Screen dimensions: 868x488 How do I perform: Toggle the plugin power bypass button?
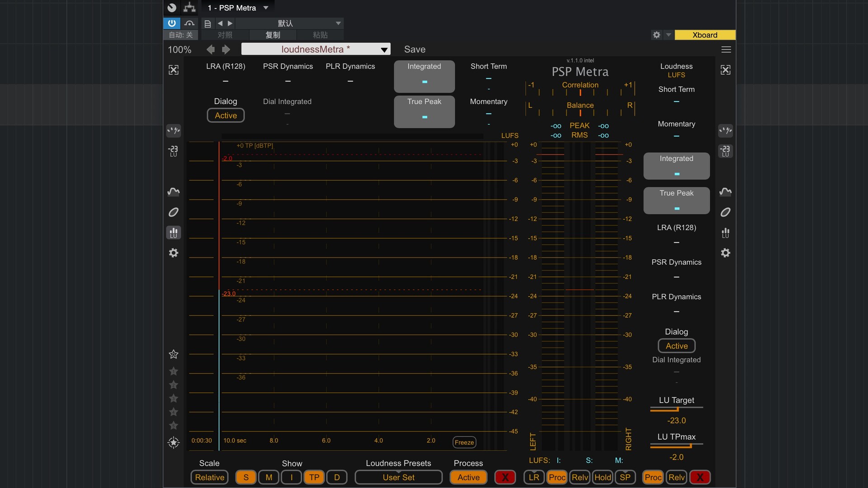coord(172,23)
